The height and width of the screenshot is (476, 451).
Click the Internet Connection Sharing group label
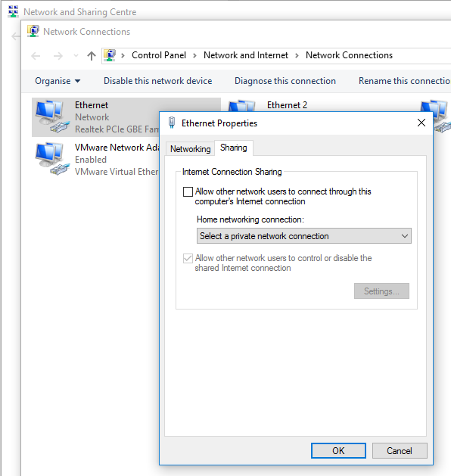[232, 172]
